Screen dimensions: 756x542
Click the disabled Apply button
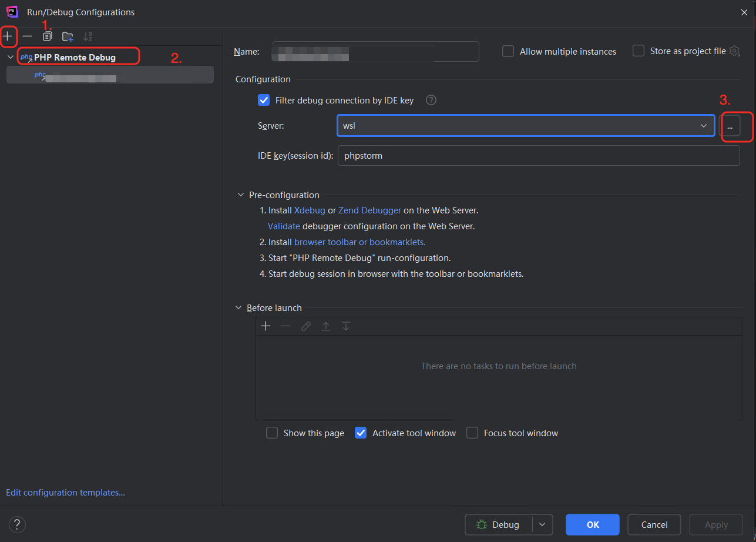[716, 524]
